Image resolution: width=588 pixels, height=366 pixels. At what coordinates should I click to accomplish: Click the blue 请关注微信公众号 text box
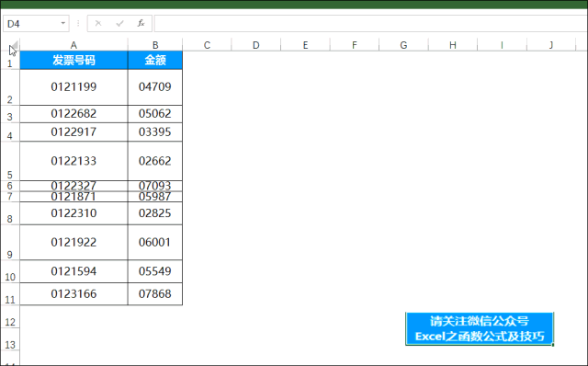tap(480, 328)
